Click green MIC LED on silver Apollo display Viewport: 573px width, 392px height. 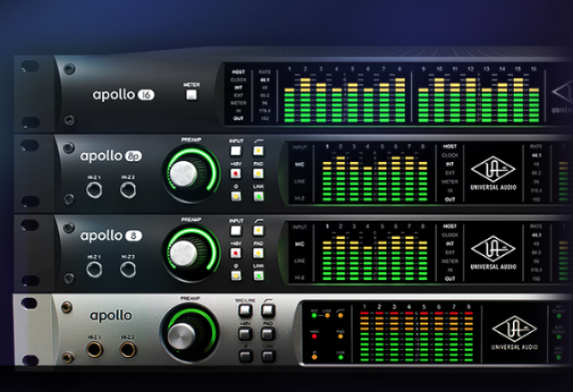tap(314, 315)
